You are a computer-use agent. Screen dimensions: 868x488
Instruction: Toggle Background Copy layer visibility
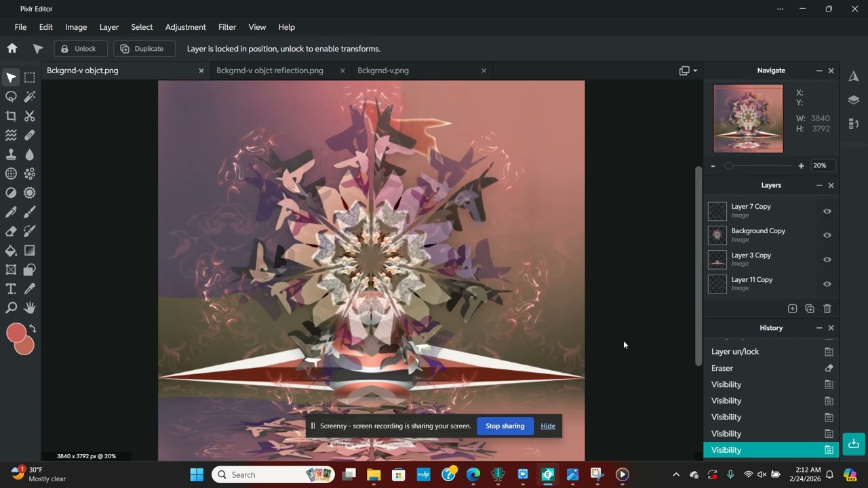(827, 235)
